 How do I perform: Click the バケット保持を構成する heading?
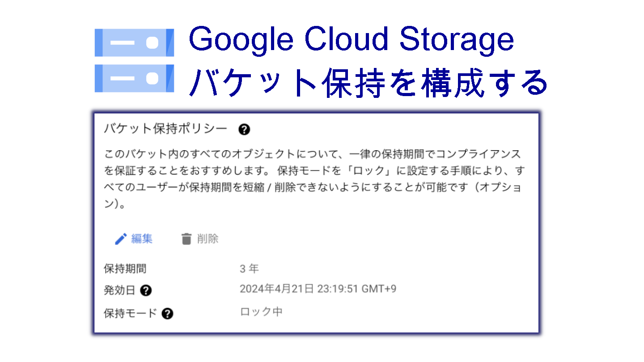[x=368, y=83]
